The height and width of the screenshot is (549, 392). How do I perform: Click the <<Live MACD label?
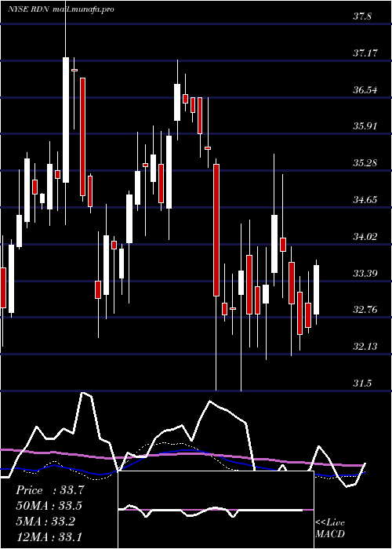tap(330, 528)
